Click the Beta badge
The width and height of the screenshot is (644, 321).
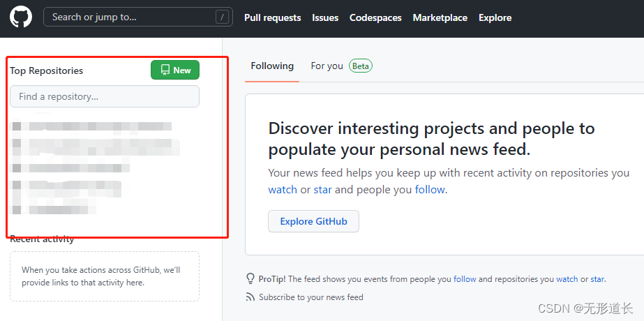(361, 66)
